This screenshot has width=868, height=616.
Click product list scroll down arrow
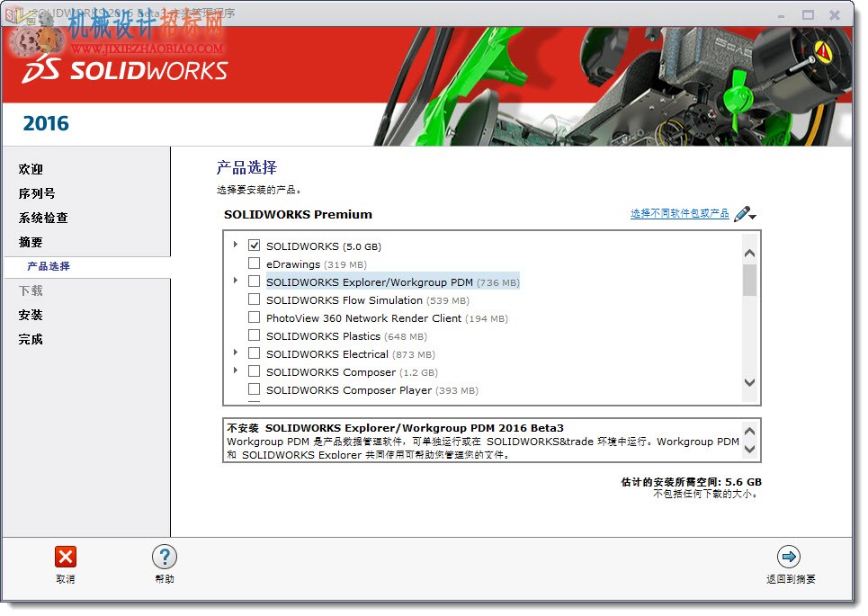coord(749,382)
